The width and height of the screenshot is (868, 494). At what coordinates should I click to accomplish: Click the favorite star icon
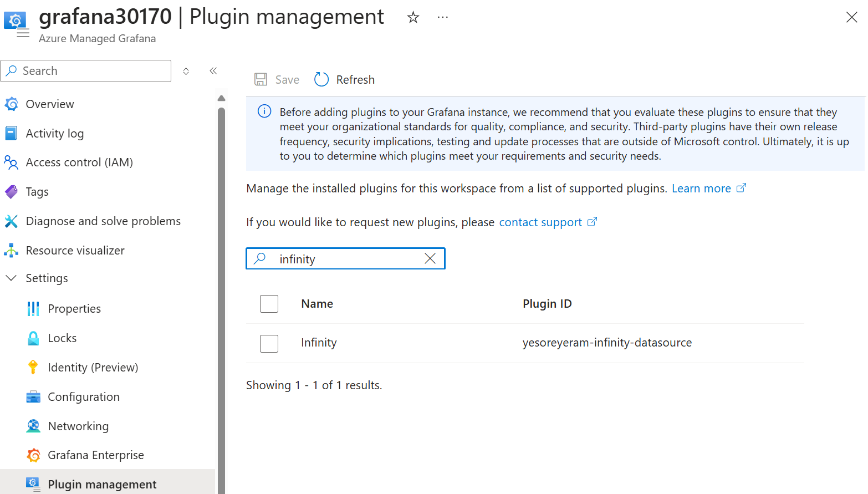pos(413,18)
